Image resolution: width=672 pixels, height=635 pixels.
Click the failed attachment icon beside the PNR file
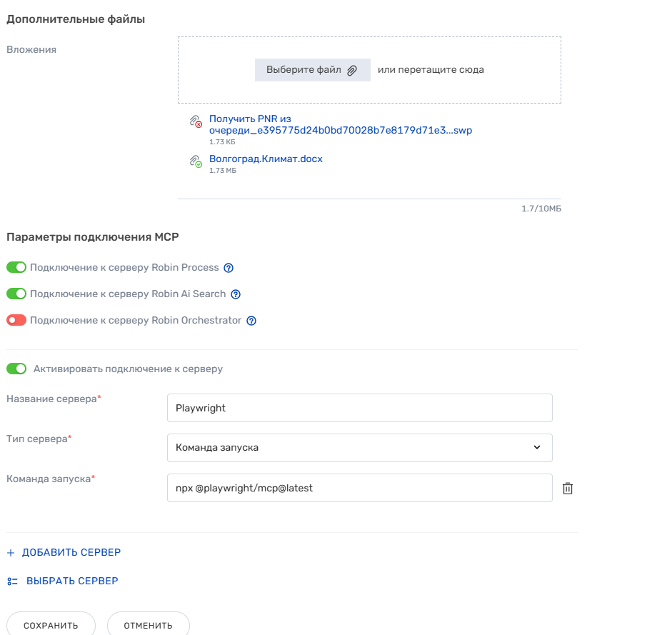click(196, 121)
